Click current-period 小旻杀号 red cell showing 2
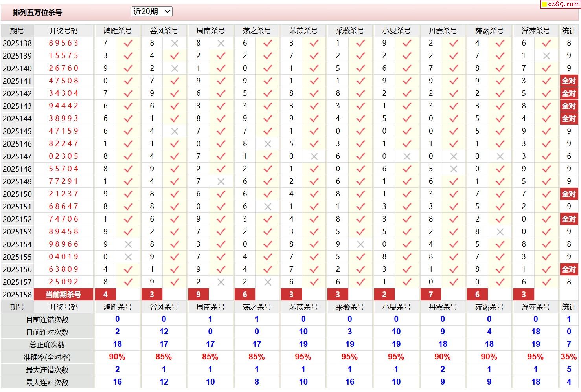Screen dimensions: 581x392 [x=384, y=295]
